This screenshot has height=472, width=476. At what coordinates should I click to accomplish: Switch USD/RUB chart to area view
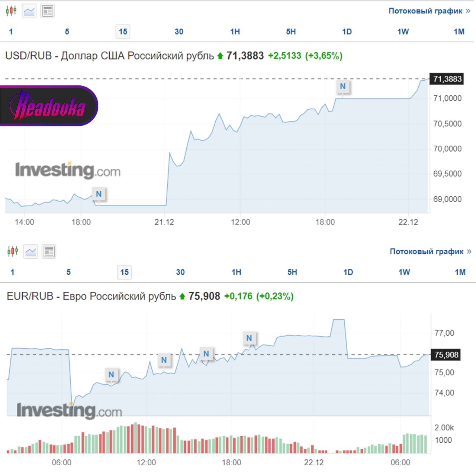tap(29, 11)
